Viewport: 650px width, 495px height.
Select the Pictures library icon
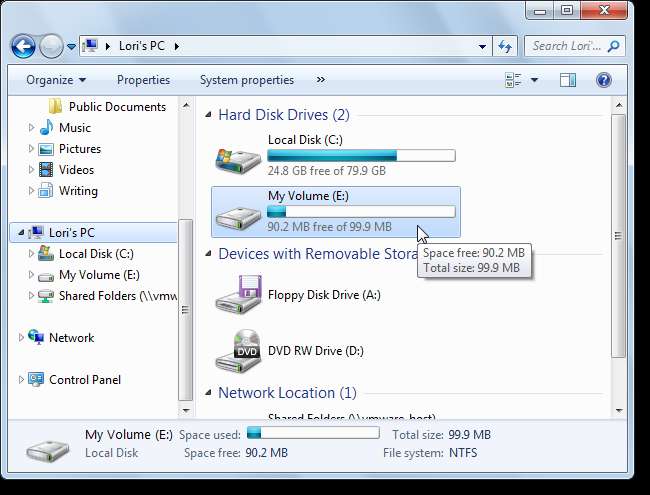[46, 149]
